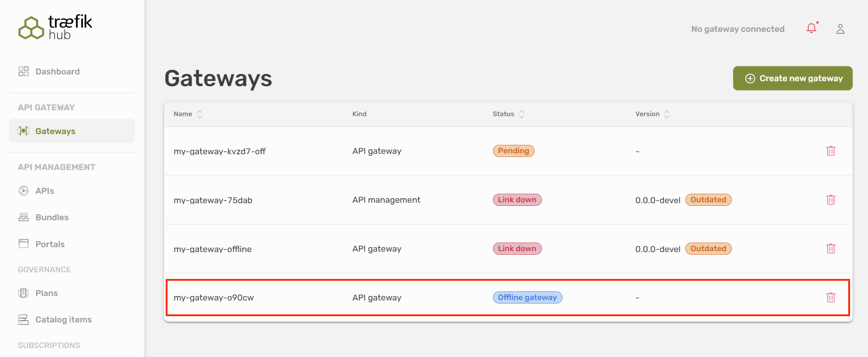Select Catalog items in the sidebar
Screen dimensions: 868x357
click(x=63, y=320)
